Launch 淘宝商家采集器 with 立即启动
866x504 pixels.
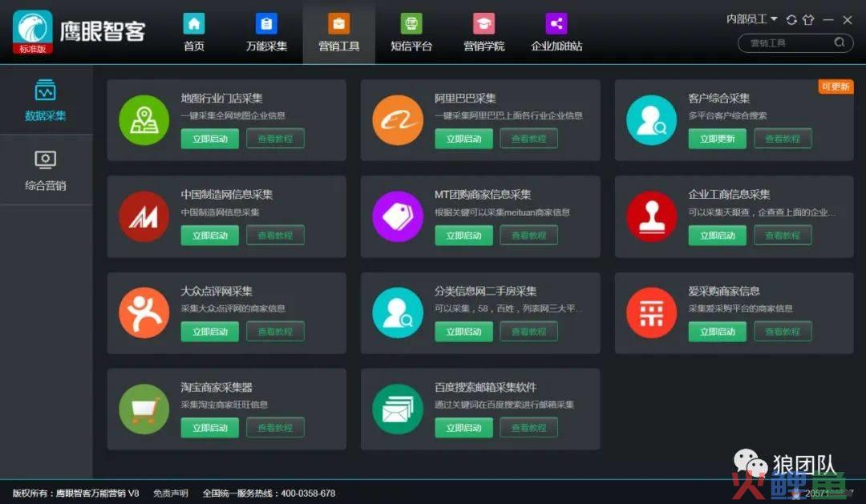point(210,427)
